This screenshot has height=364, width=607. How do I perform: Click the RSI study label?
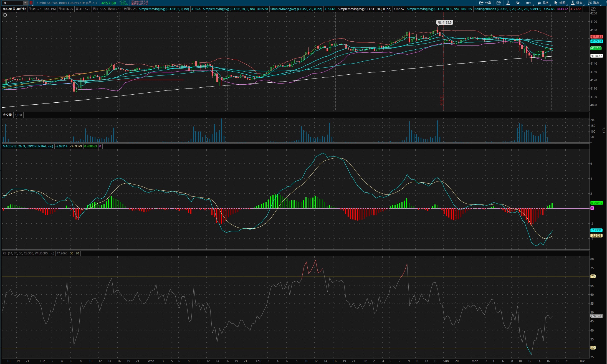click(28, 253)
